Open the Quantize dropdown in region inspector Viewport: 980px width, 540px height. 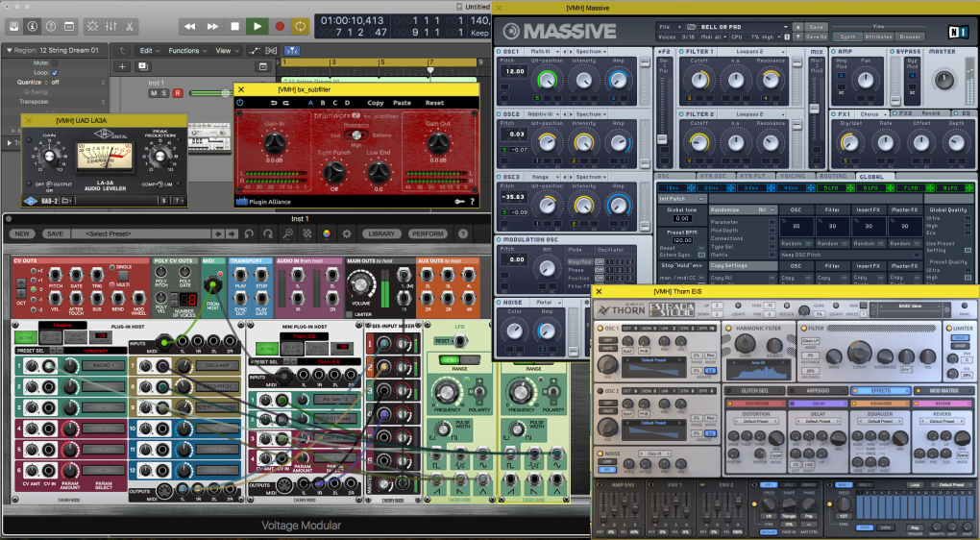tap(78, 82)
